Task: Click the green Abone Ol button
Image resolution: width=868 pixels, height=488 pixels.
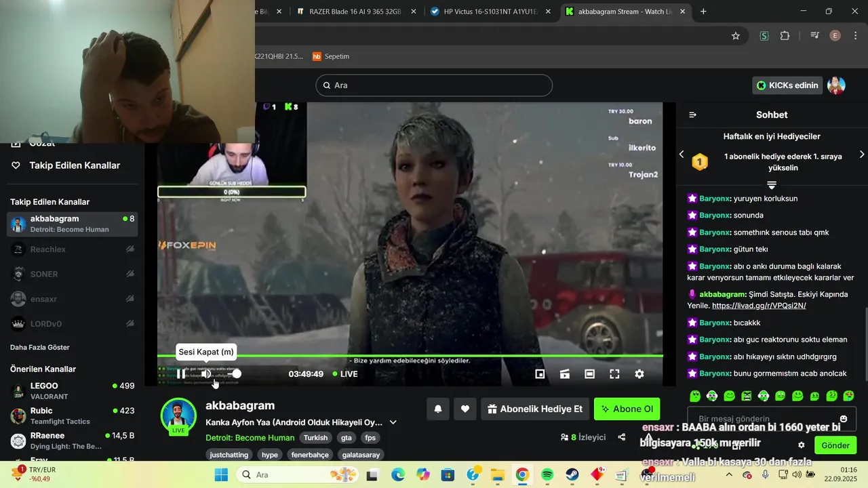Action: tap(627, 409)
